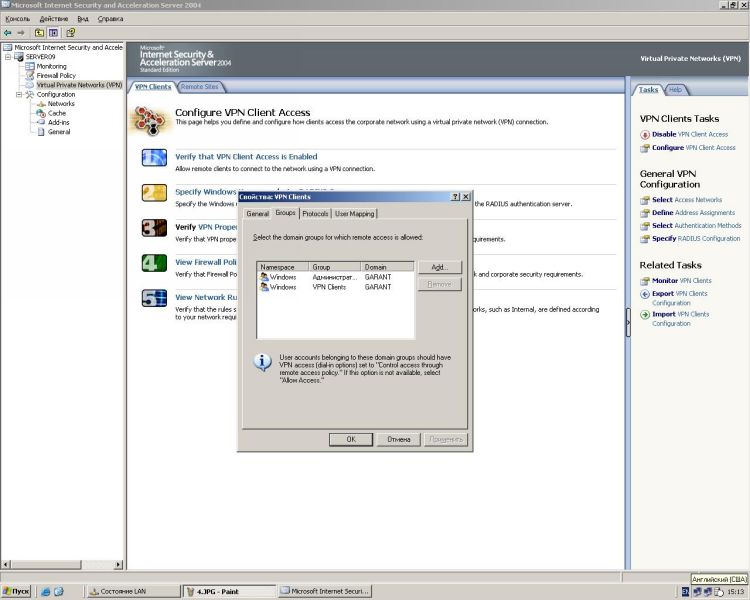
Task: Click the Monitoring tree icon
Action: click(30, 66)
